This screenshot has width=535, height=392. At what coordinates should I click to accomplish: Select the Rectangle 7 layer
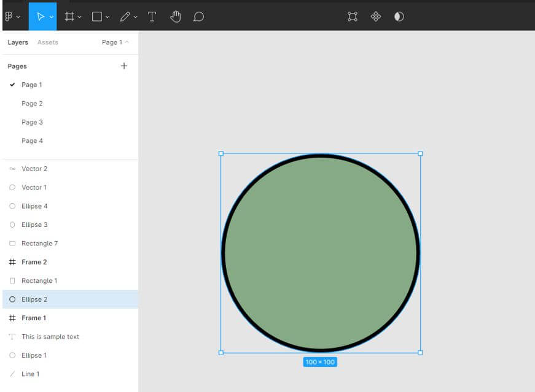click(39, 244)
